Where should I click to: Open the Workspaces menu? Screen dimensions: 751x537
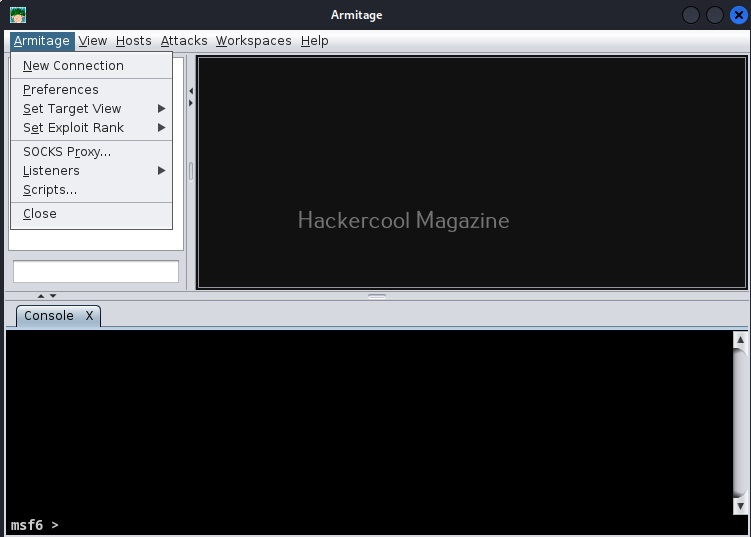[x=253, y=41]
